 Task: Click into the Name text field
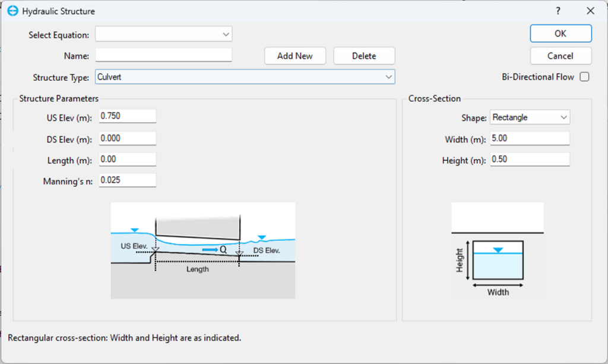163,56
